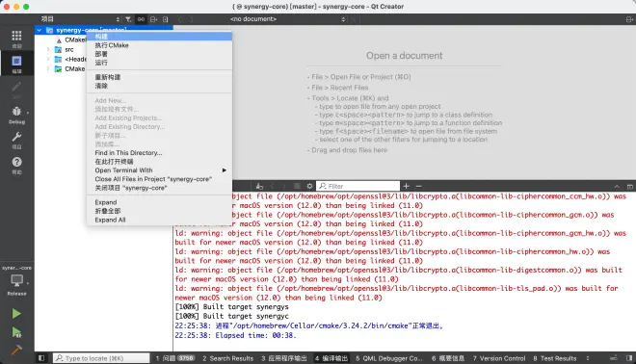
Task: Open the 8 Test Results tab
Action: pos(555,358)
